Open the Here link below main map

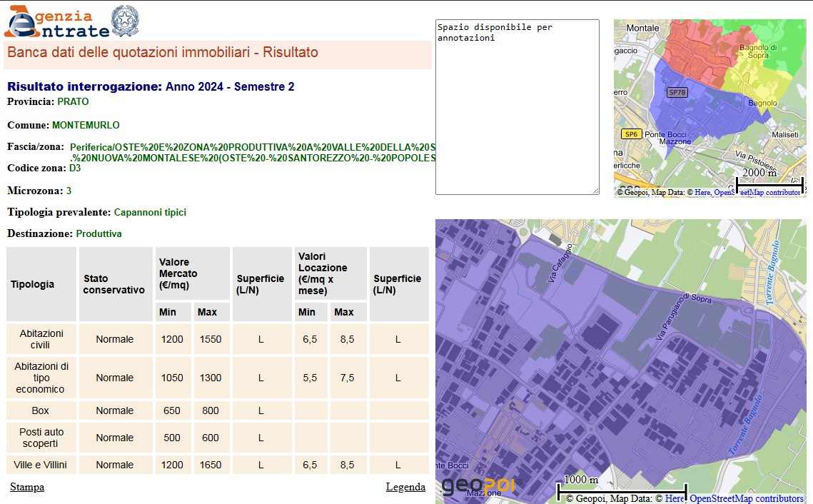(x=675, y=498)
